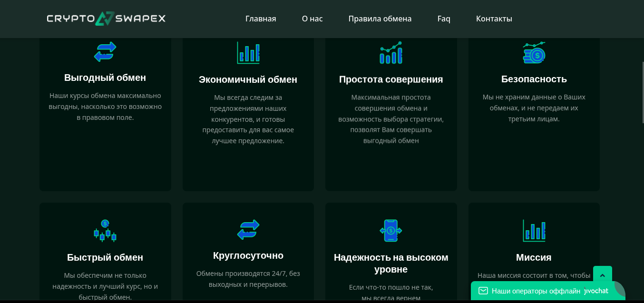This screenshot has width=644, height=303.
Task: Click the Круглосуточно exchange arrows icon
Action: point(248,230)
